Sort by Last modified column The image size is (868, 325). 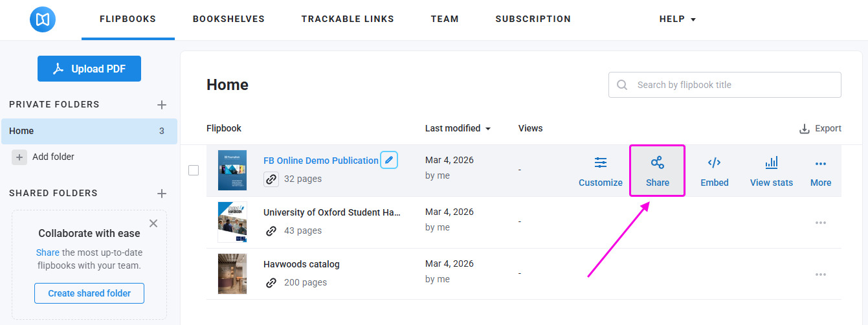(458, 128)
